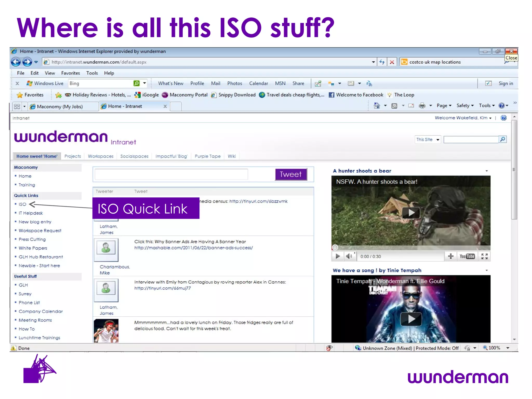532x399 pixels.
Task: Click the popup blocker icon in status bar
Action: [329, 348]
